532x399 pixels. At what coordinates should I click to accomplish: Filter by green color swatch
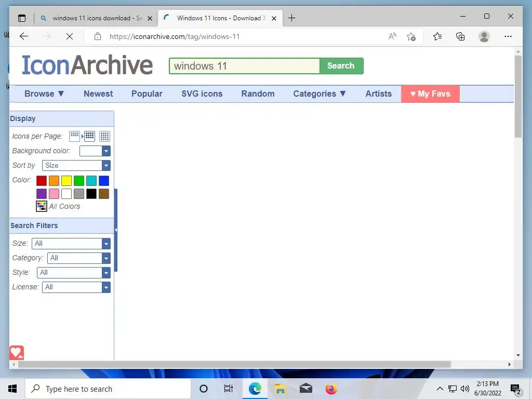[x=79, y=180]
